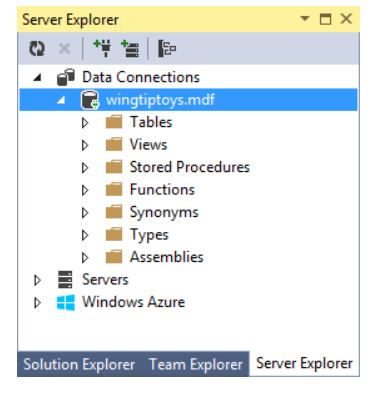Expand the Tables folder arrow
The height and width of the screenshot is (397, 390).
point(85,122)
